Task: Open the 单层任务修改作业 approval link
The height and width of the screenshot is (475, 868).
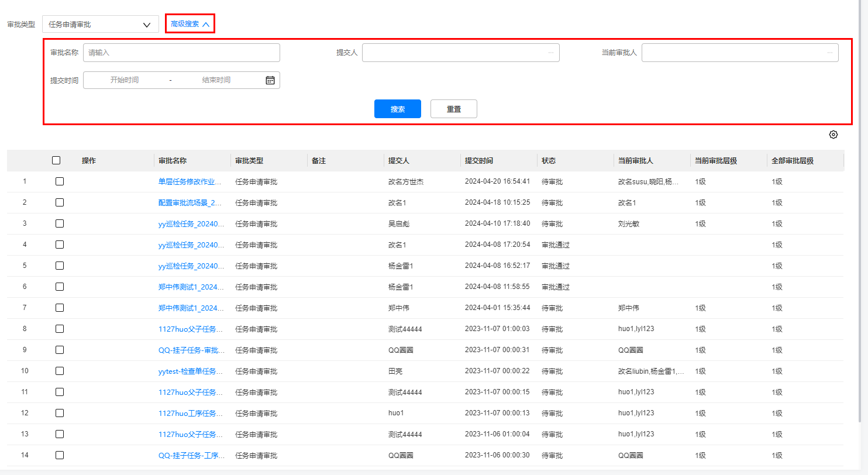Action: click(x=190, y=181)
